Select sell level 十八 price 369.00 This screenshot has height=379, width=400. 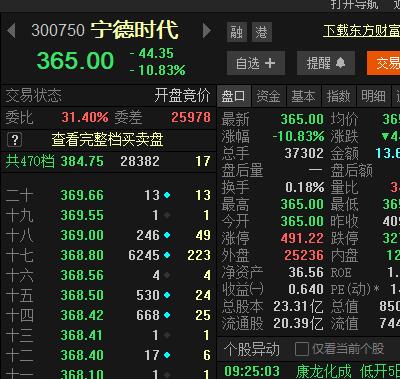click(82, 235)
